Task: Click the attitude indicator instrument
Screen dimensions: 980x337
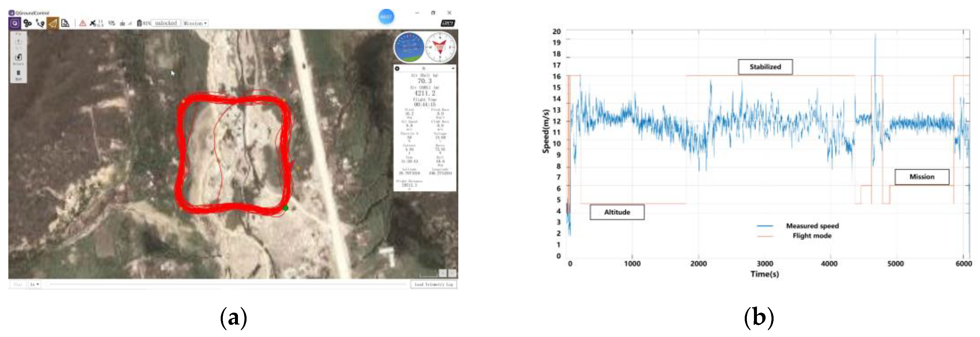Action: click(x=409, y=48)
